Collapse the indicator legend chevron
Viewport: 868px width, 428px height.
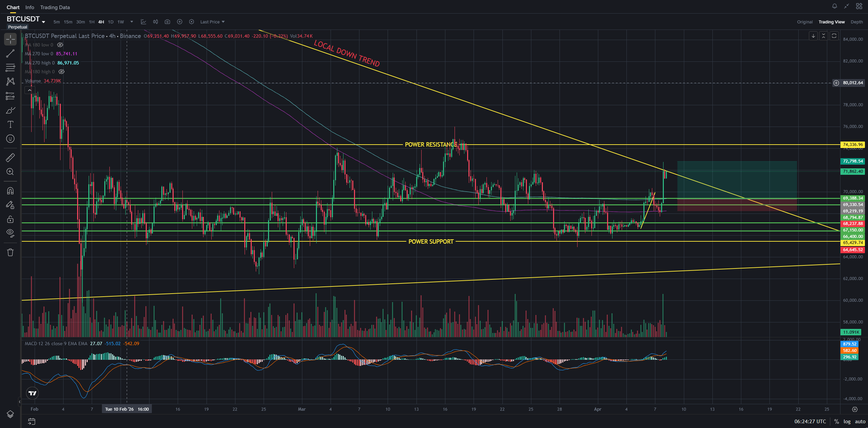30,90
